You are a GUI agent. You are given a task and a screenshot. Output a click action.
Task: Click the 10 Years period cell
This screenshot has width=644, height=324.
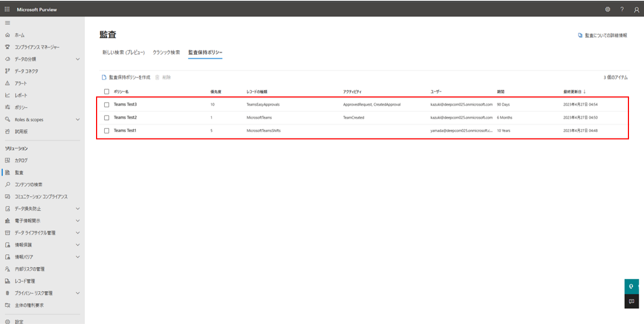[503, 130]
